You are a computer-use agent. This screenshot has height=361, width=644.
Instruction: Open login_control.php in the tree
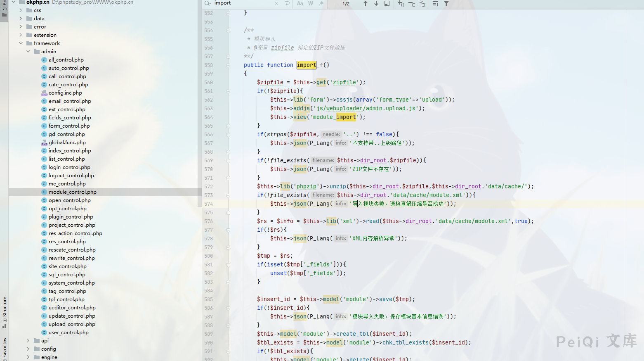coord(69,167)
